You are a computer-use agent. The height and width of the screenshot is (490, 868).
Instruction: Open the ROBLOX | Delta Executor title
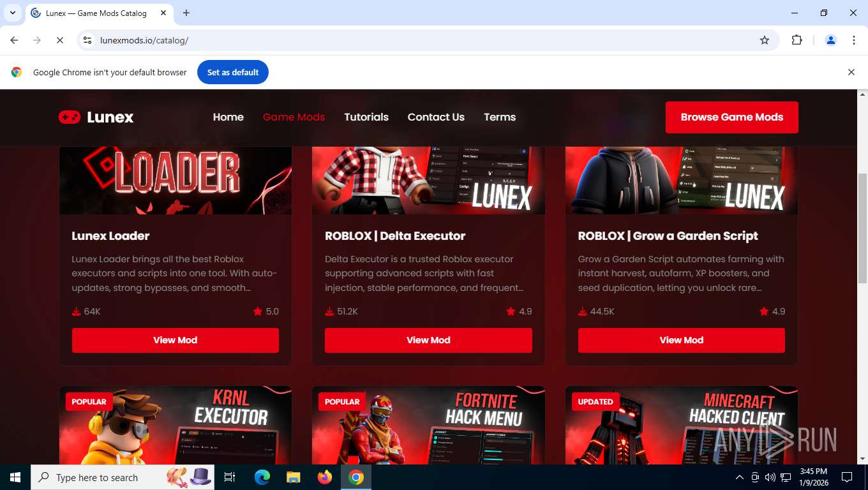[x=395, y=236]
